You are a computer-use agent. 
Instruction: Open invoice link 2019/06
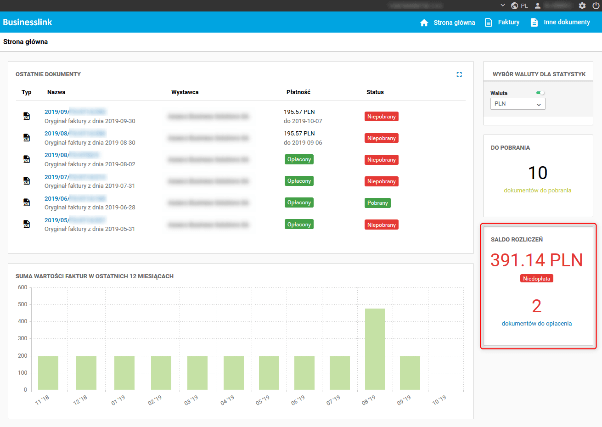[x=75, y=198]
